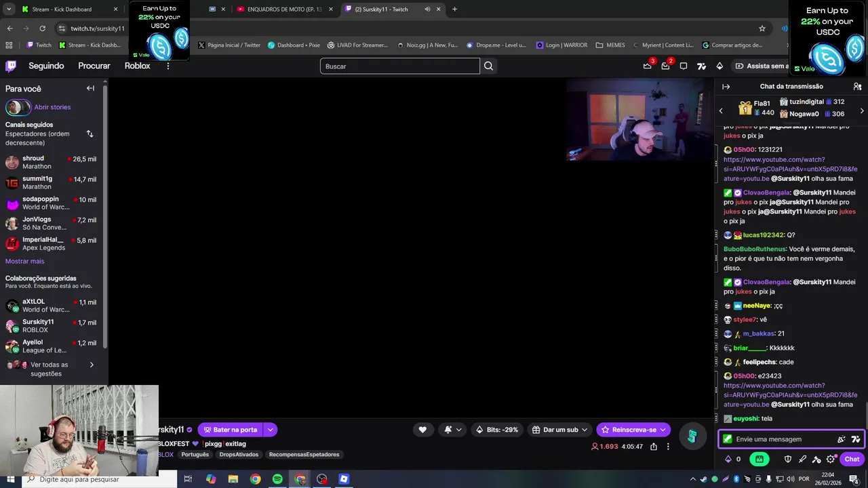868x488 pixels.
Task: Click 7TV icon in top navigation
Action: [702, 66]
